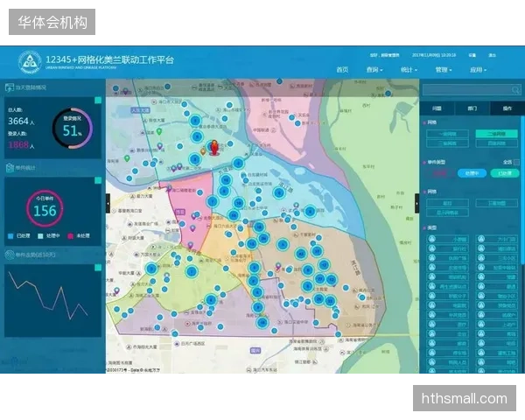The image size is (525, 420).
Task: Open the 应用 dropdown menu
Action: 478,70
